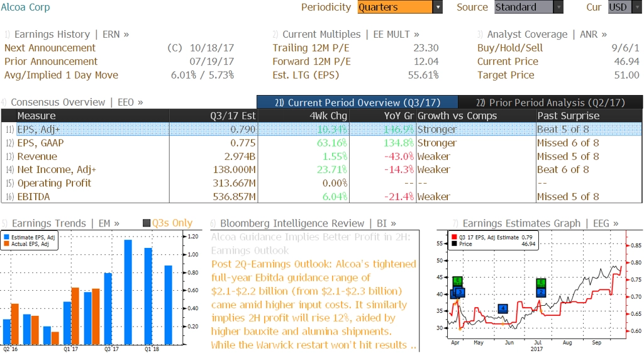Screen dimensions: 644x353
Task: Open Earnings Estimates Graph EEG link
Action: 540,223
